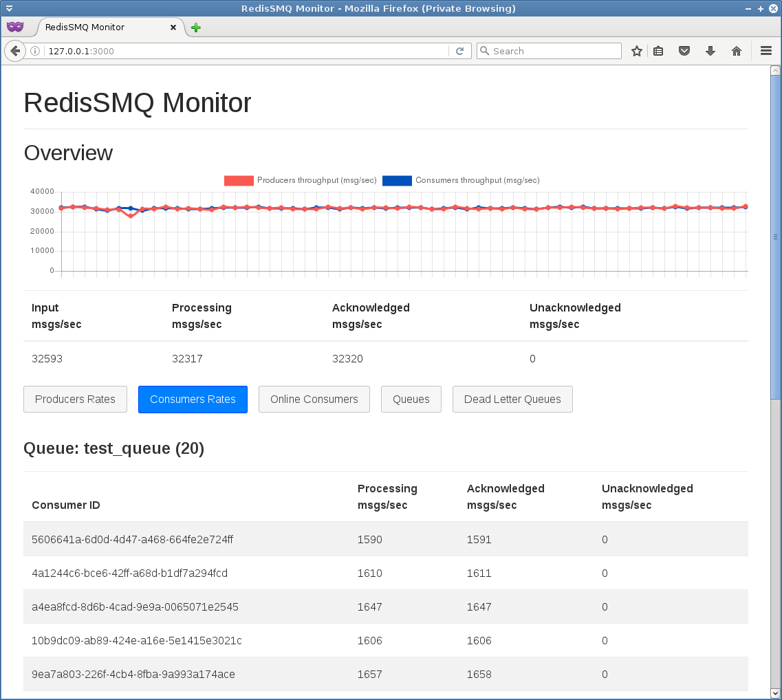Click consumer ID a4ea8fcd-8d6b-4cad-9e9a-0065071e2545
Viewport: 782px width, 700px height.
(x=135, y=606)
